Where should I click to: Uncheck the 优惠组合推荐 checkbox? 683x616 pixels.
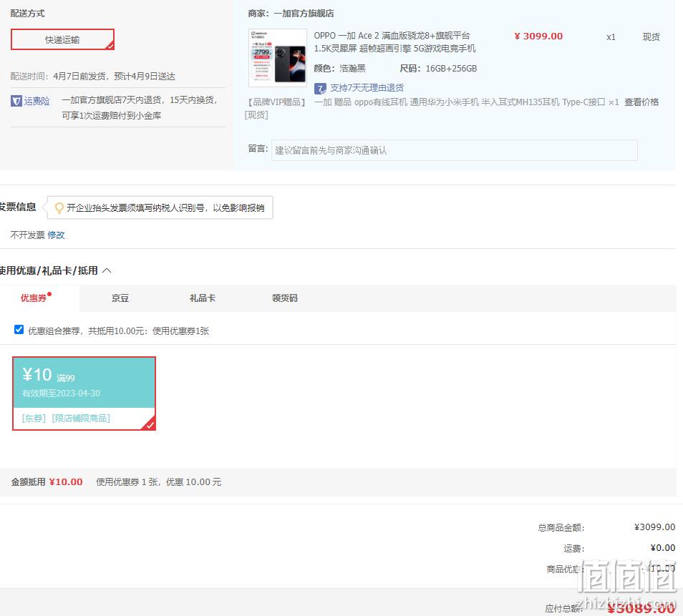click(x=19, y=330)
